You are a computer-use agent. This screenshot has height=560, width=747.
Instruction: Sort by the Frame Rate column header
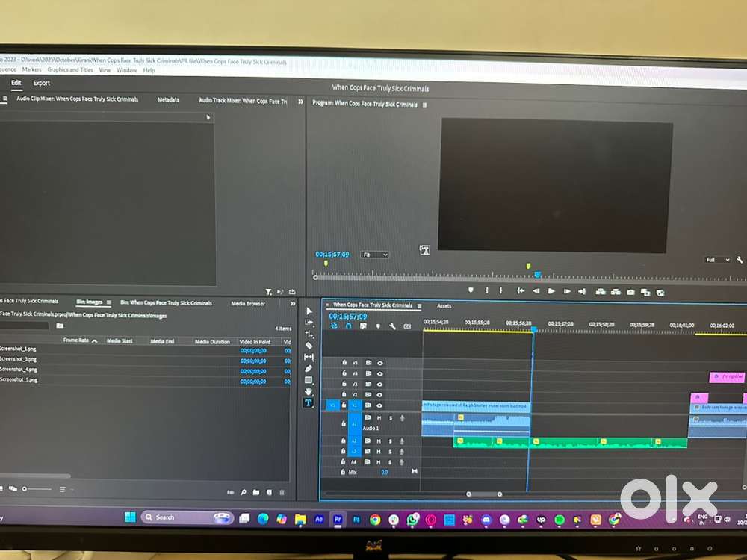pyautogui.click(x=76, y=340)
